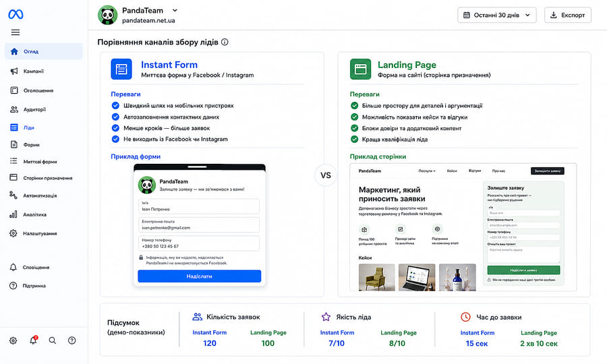Viewport: 607px width, 364px height.
Task: Click the Landing Page title
Action: click(407, 65)
